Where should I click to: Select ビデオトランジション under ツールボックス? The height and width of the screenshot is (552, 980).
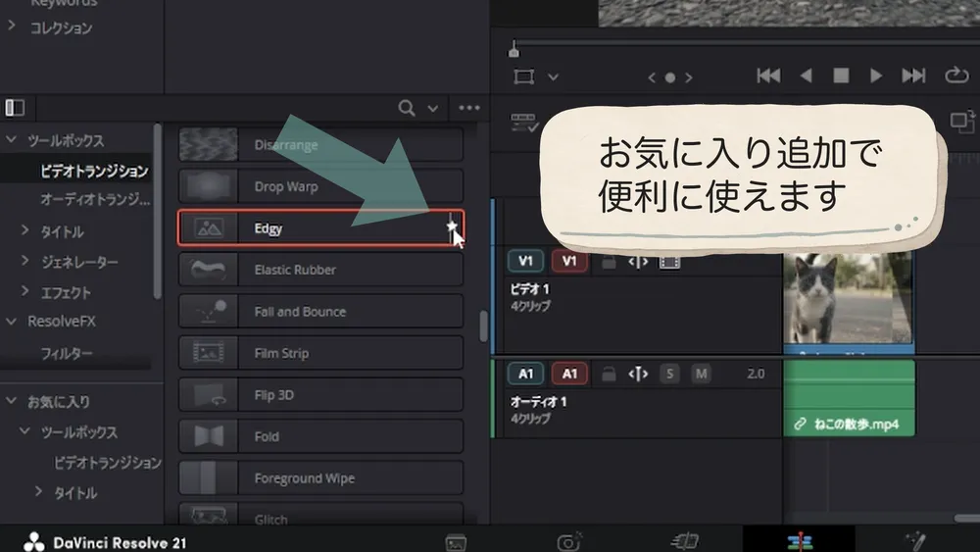point(94,171)
